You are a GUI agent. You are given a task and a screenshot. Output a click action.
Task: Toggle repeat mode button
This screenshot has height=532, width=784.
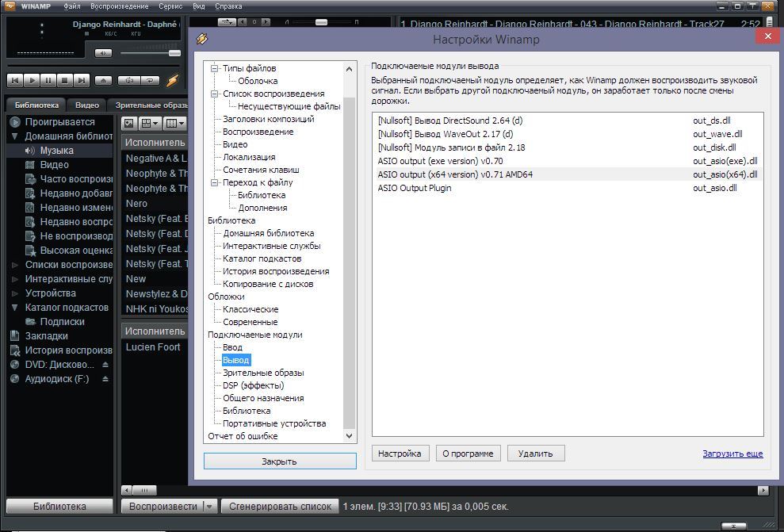[x=150, y=80]
